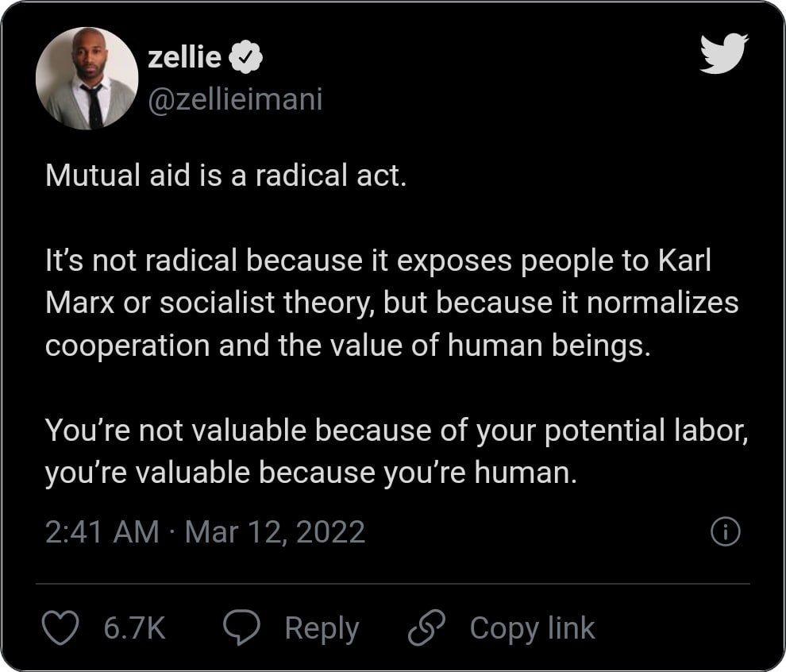The image size is (786, 672).
Task: Click the blue verified badge beside zellie
Action: pos(246,57)
